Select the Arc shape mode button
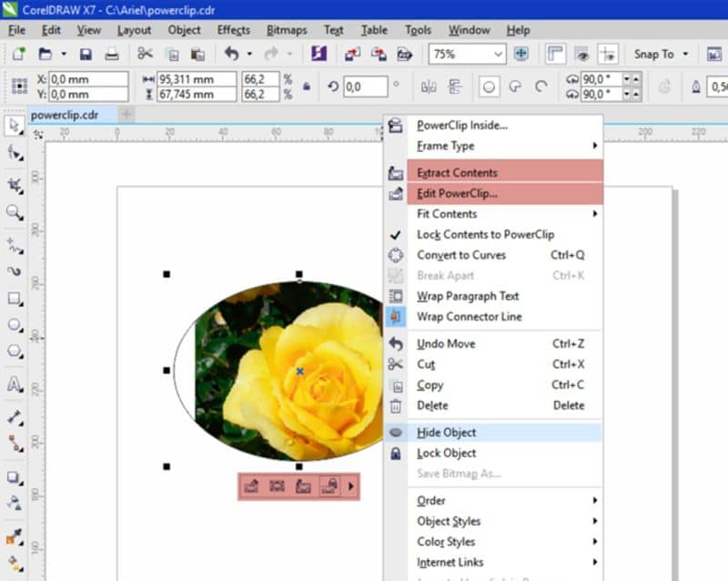Image resolution: width=728 pixels, height=581 pixels. (541, 87)
